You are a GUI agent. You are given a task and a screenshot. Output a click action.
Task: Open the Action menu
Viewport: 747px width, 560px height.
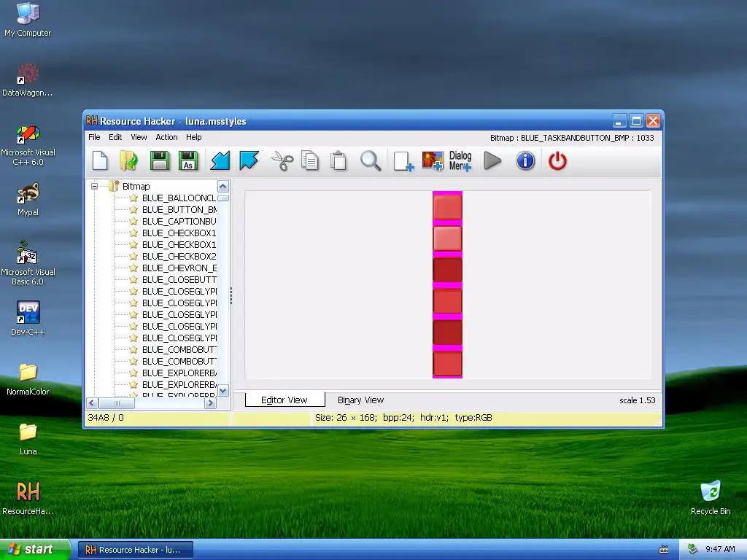(166, 137)
